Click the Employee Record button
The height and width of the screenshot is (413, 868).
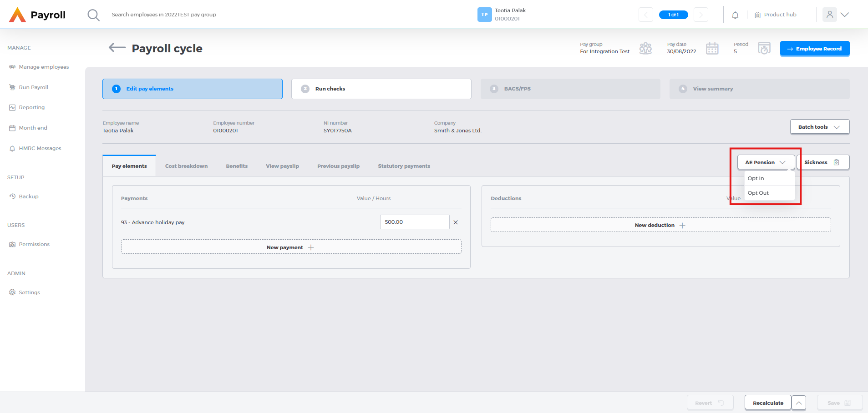click(x=814, y=49)
